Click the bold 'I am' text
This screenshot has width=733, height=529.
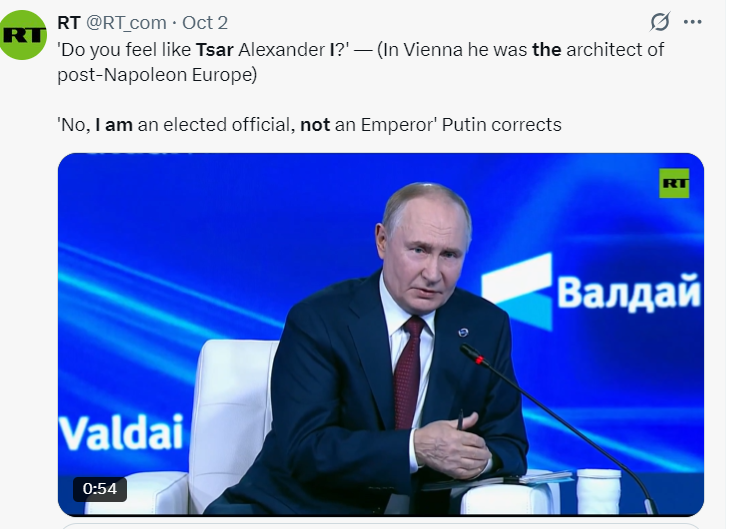(x=116, y=125)
